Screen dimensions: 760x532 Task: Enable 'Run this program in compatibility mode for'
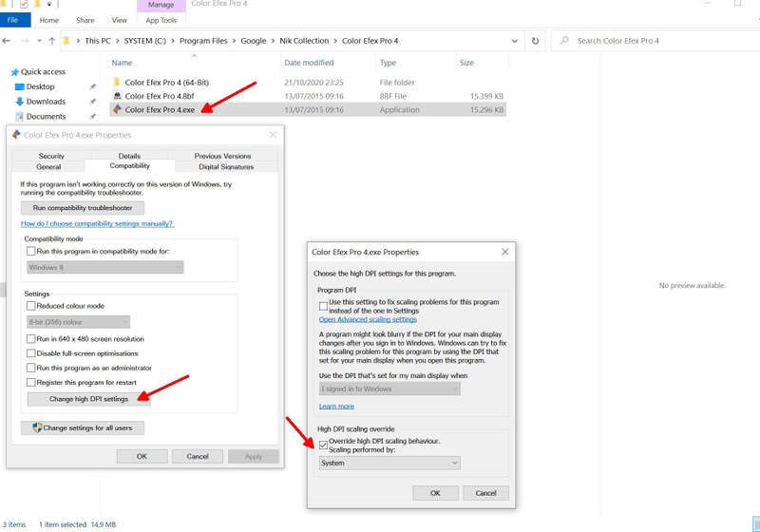point(31,251)
